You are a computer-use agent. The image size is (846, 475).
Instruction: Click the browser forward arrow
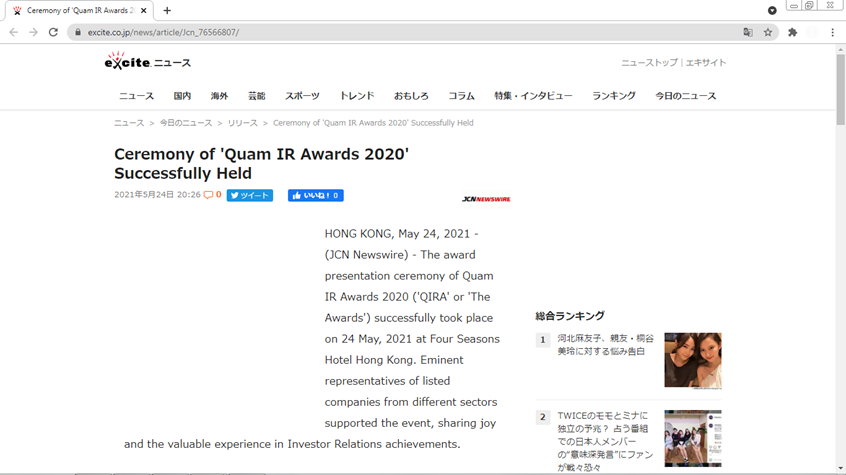(33, 32)
